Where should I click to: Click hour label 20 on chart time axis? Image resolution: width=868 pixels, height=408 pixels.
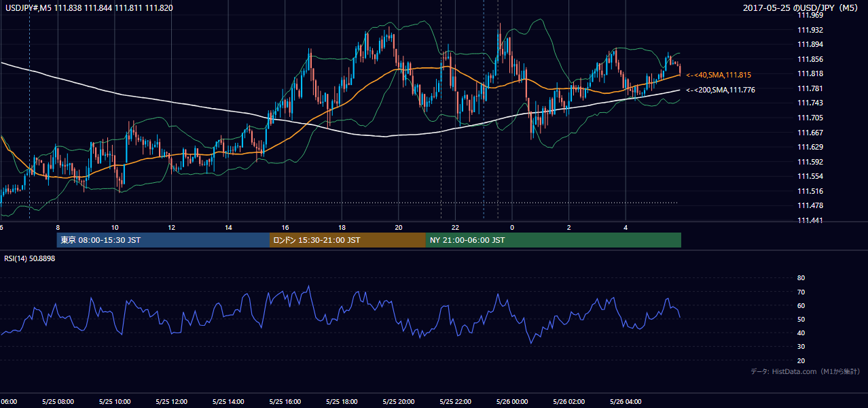tap(399, 228)
